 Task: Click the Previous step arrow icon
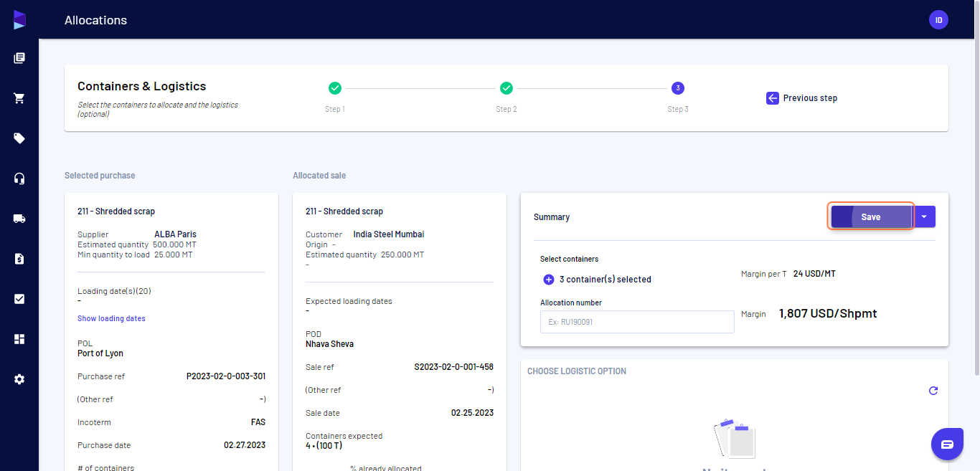[772, 98]
